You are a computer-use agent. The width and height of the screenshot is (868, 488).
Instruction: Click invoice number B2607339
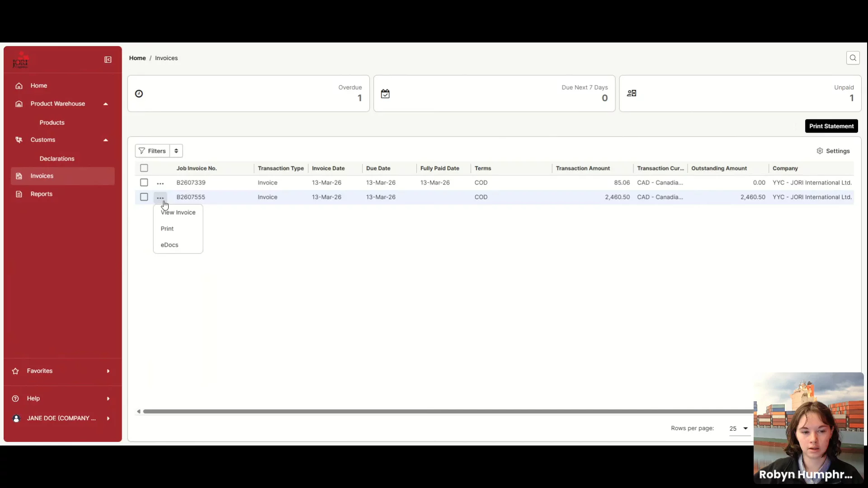(191, 183)
